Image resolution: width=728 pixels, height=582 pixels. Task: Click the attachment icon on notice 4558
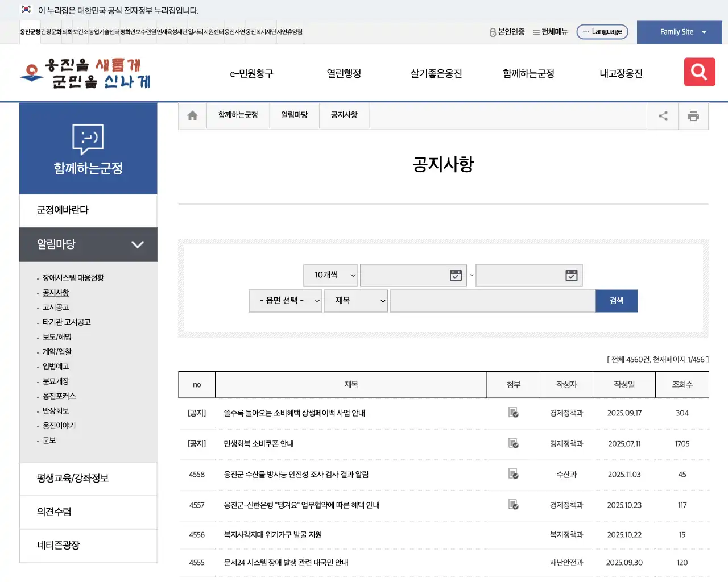point(513,475)
